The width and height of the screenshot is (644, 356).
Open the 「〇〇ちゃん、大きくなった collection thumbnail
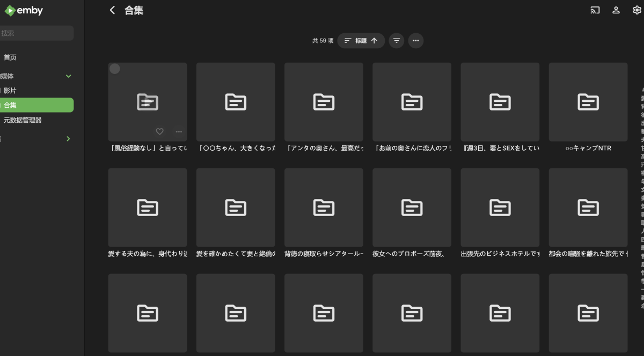(x=236, y=102)
